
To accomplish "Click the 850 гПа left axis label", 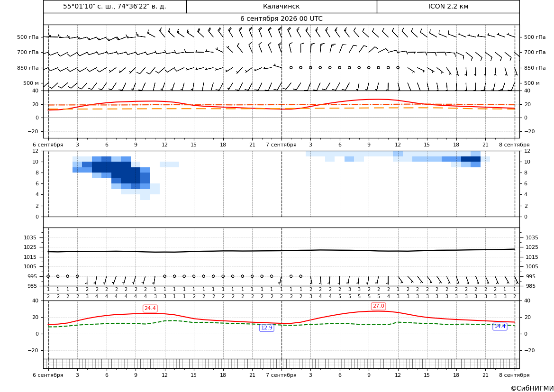I will pyautogui.click(x=27, y=68).
